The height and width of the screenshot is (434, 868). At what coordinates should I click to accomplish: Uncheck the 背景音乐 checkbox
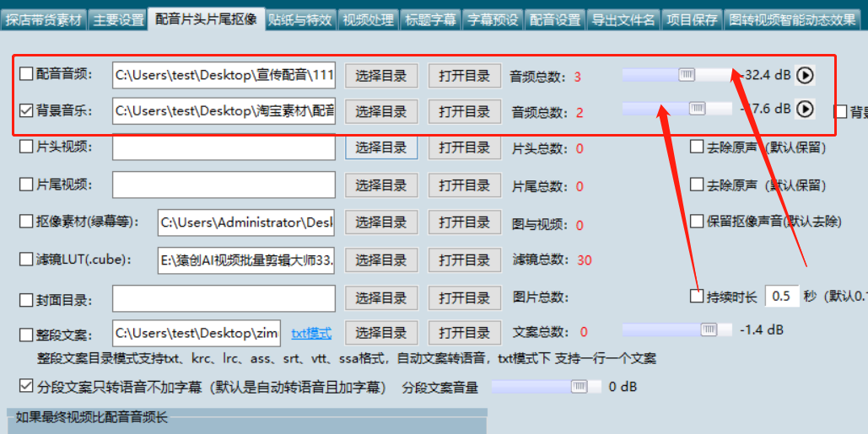26,110
